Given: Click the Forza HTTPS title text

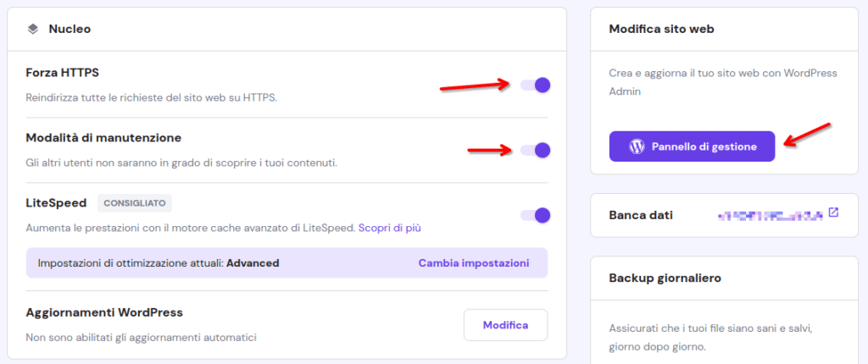Looking at the screenshot, I should click(63, 72).
